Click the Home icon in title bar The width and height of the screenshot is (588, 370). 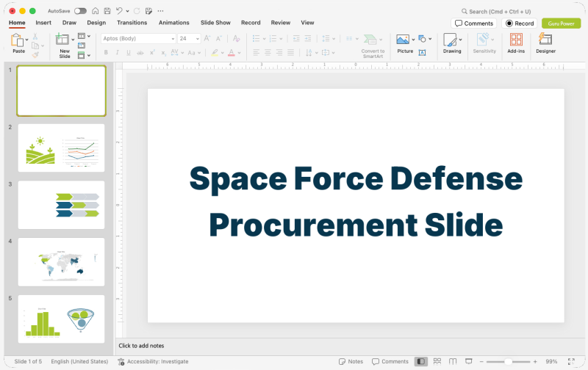click(x=96, y=11)
